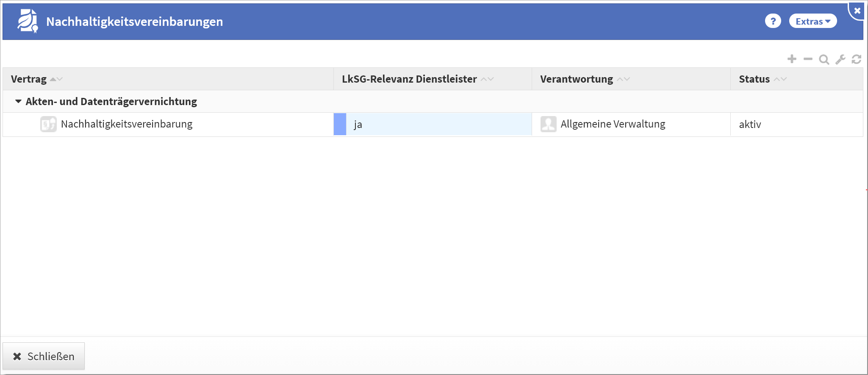Click the person icon beside Allgemeine Verwaltung
Screen dimensions: 868x375
coord(549,124)
